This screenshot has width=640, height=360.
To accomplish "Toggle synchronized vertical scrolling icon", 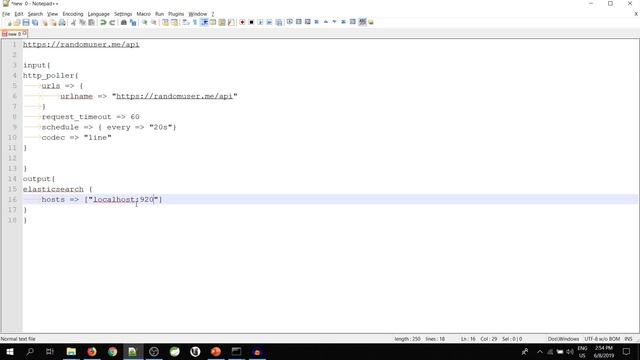I will pyautogui.click(x=165, y=22).
